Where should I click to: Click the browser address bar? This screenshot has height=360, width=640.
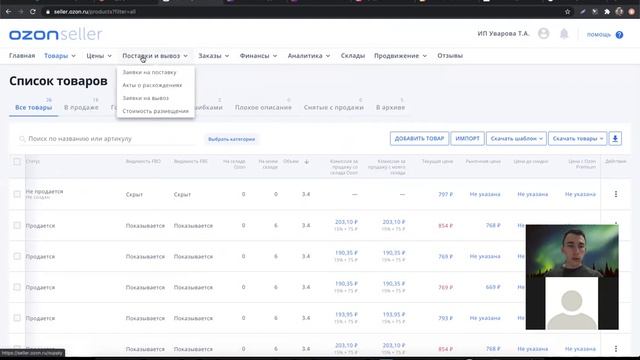(x=302, y=12)
